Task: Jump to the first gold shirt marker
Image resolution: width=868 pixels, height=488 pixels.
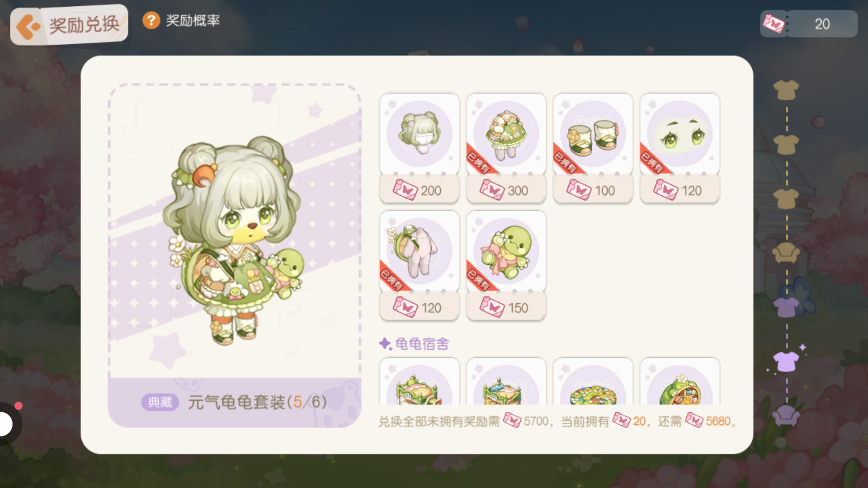Action: (x=786, y=90)
